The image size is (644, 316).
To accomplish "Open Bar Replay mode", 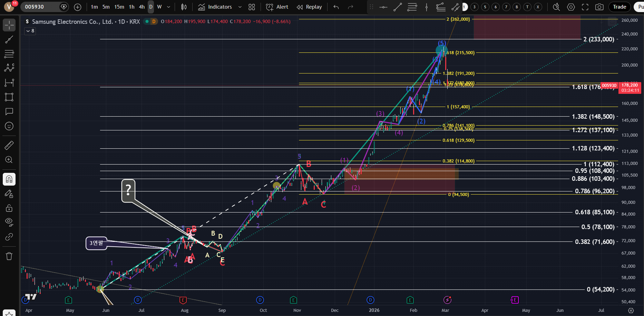I will 309,7.
